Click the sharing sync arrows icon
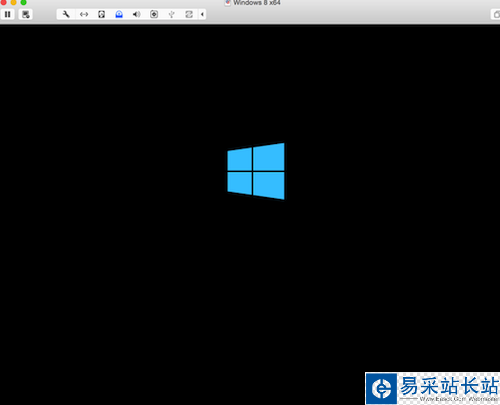 (189, 14)
